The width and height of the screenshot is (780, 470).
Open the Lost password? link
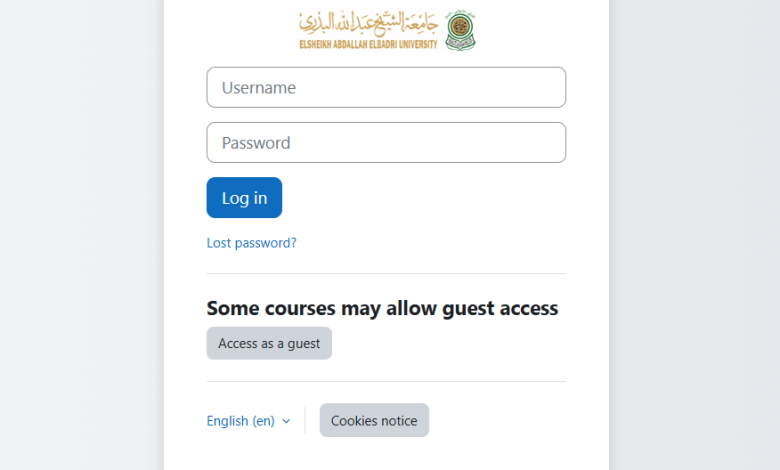pos(252,243)
